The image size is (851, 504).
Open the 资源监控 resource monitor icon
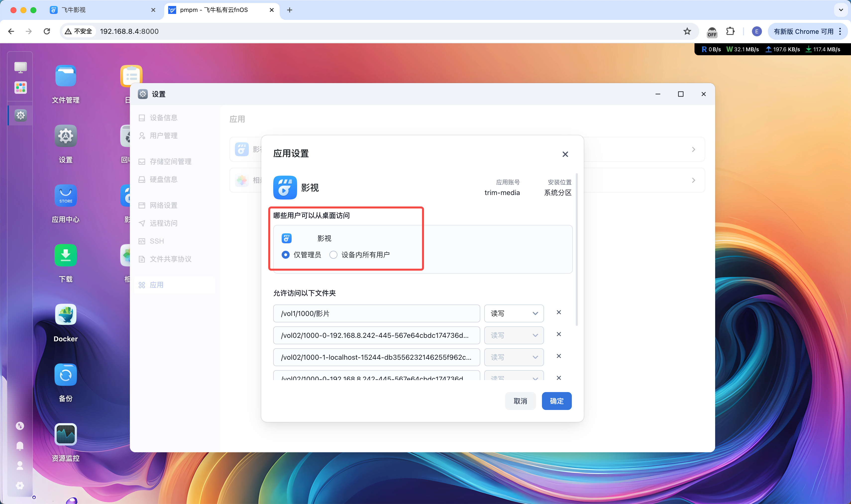pyautogui.click(x=65, y=434)
